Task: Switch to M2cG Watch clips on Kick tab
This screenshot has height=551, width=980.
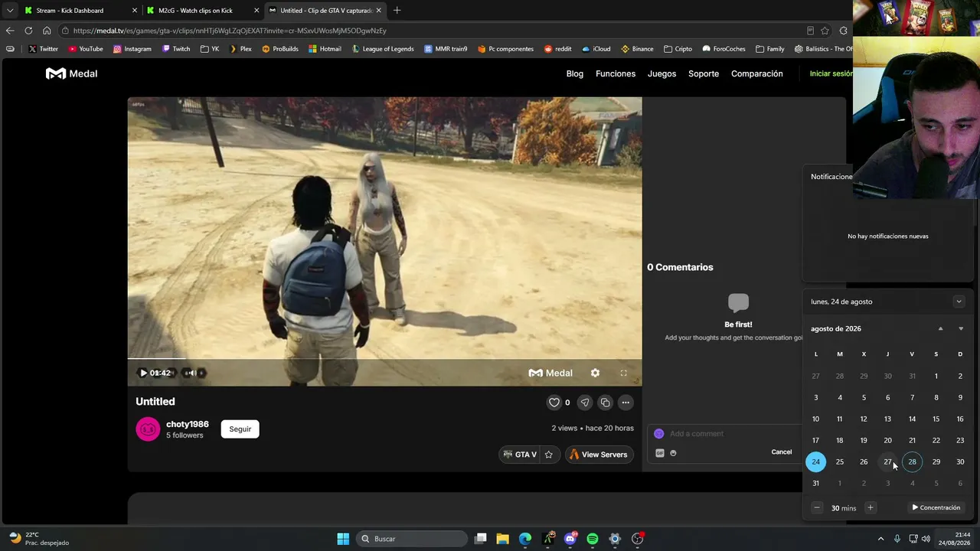Action: pos(202,11)
